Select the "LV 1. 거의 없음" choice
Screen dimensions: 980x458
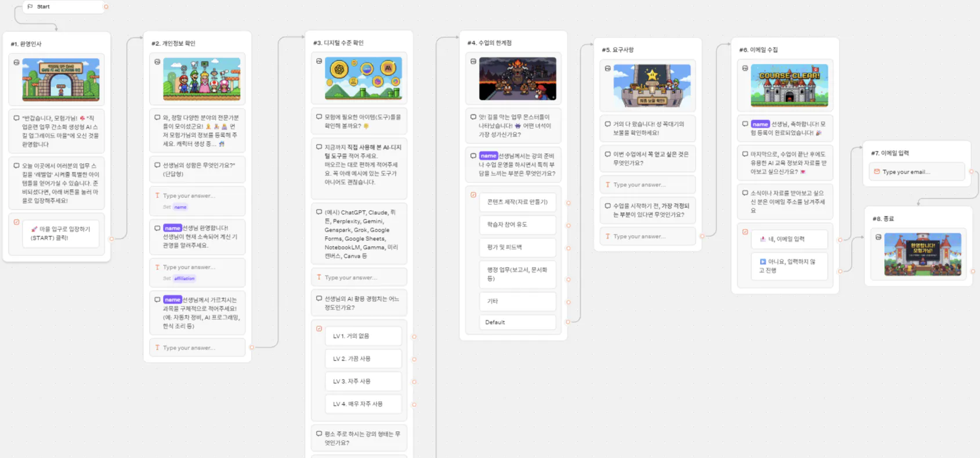coord(363,336)
